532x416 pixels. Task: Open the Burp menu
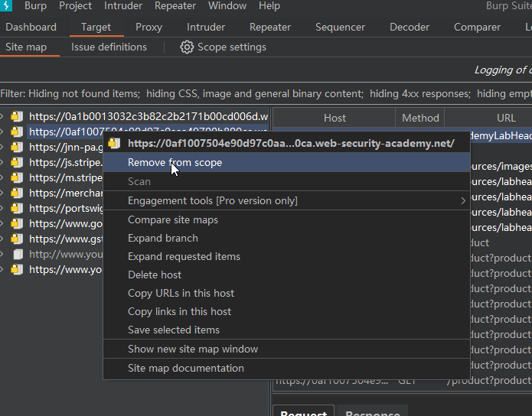[x=35, y=6]
